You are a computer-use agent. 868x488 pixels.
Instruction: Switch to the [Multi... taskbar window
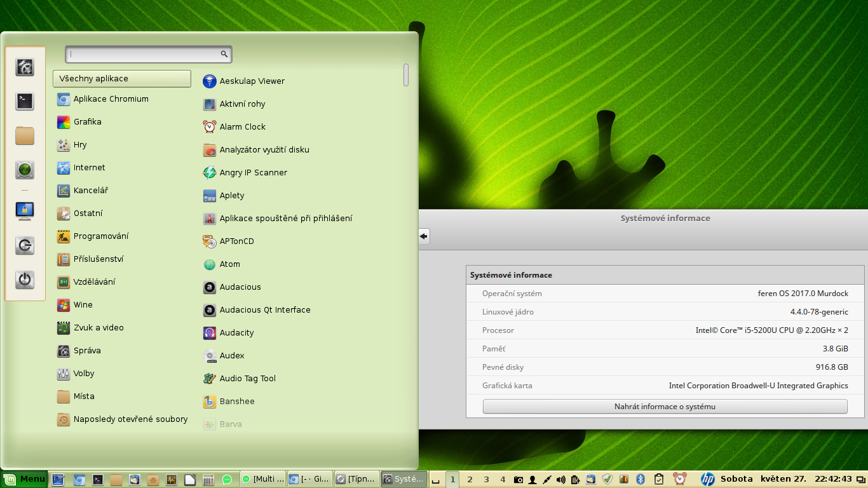click(262, 479)
